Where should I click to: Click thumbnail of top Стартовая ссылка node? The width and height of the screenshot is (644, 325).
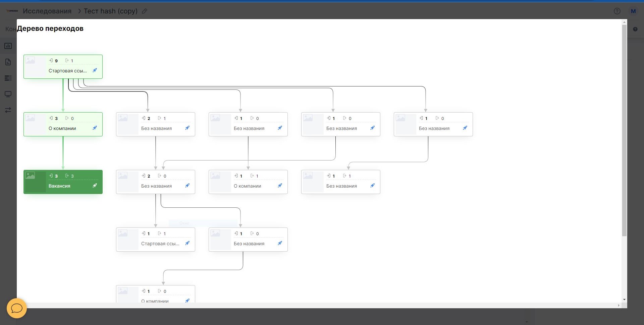[35, 66]
